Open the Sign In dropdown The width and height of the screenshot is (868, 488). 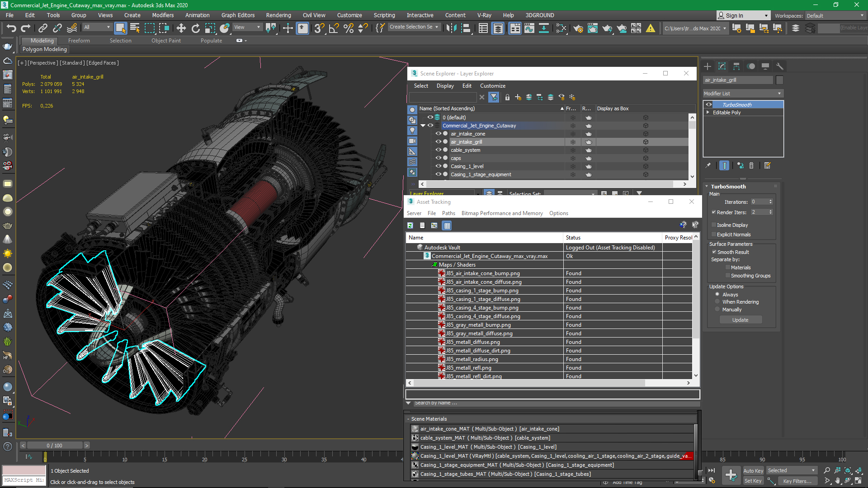point(743,15)
